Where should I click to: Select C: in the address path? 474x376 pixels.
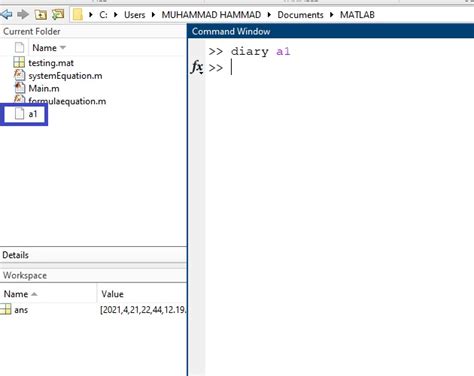103,15
